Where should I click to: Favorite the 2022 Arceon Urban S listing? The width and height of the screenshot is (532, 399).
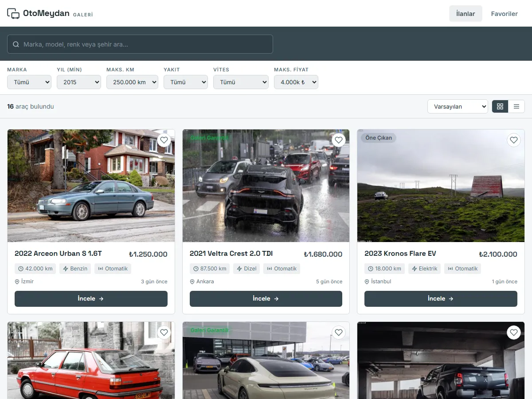(164, 141)
